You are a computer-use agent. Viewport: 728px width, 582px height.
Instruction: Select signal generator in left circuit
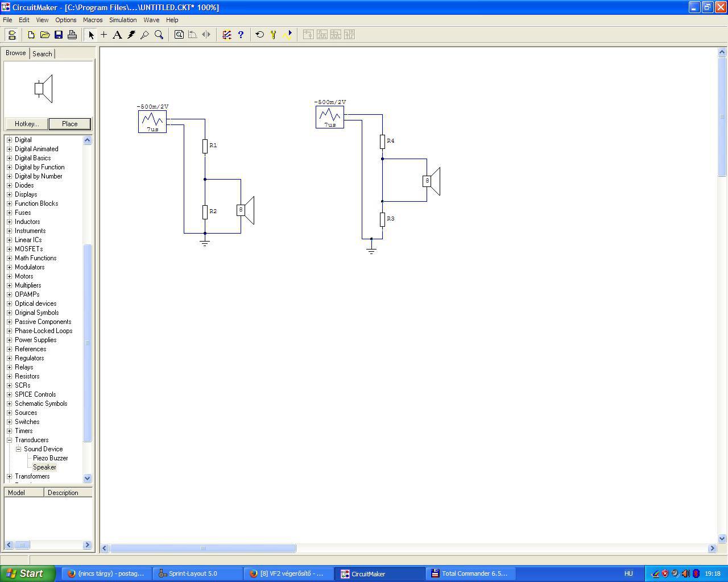152,122
